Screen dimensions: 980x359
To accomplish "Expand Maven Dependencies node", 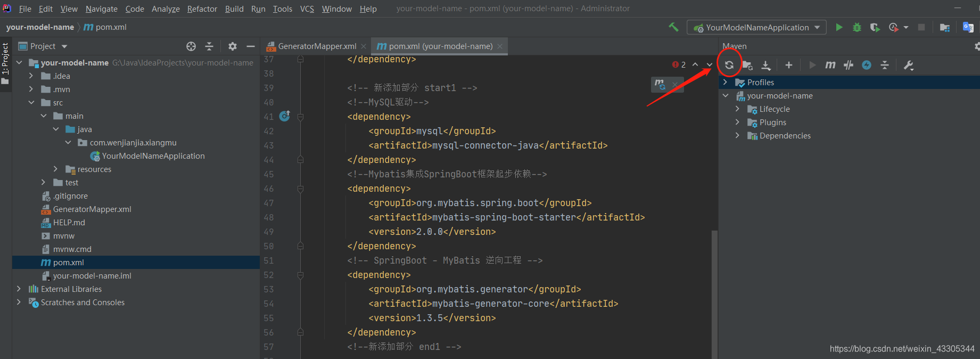I will click(x=738, y=135).
